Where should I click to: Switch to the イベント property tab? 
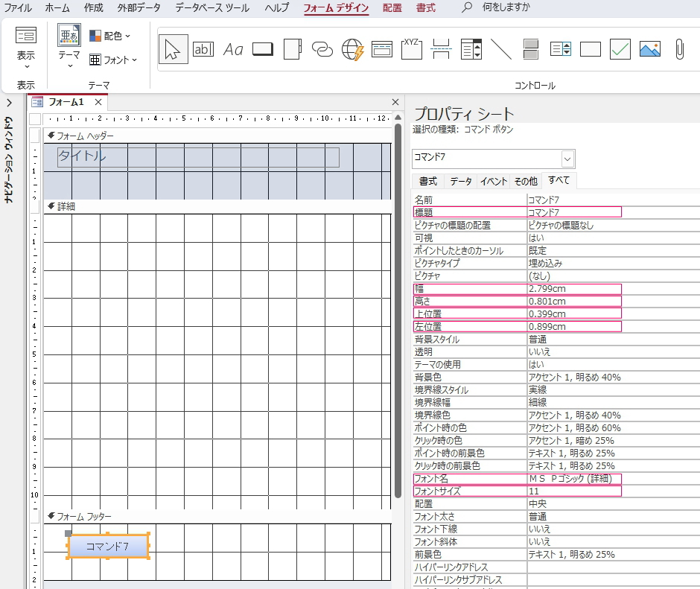click(493, 181)
